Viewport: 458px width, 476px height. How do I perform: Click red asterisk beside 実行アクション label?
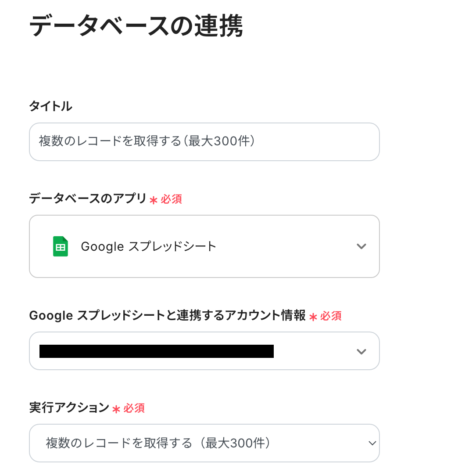[116, 409]
